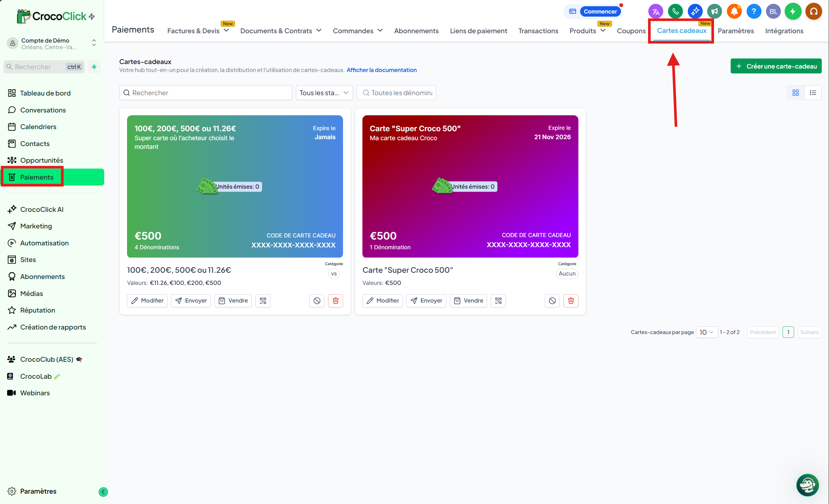Open Afficher la documentation link
This screenshot has width=829, height=504.
point(381,70)
